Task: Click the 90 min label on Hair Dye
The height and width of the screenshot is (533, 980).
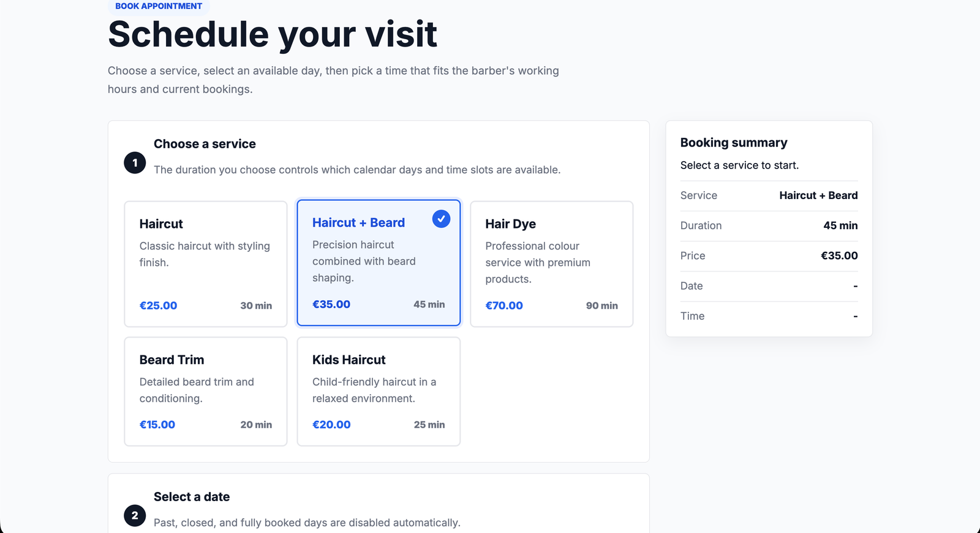Action: pyautogui.click(x=601, y=306)
